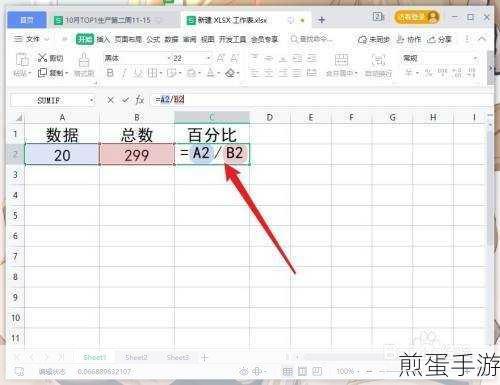Open the Font Color dropdown arrow
This screenshot has height=385, width=500.
pyautogui.click(x=219, y=73)
